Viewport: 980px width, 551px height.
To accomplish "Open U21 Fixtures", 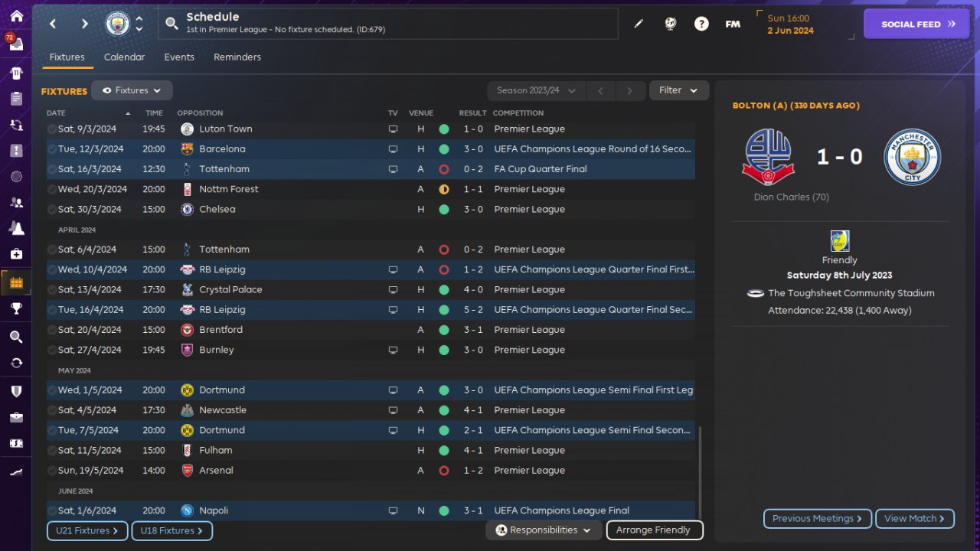I will tap(87, 531).
